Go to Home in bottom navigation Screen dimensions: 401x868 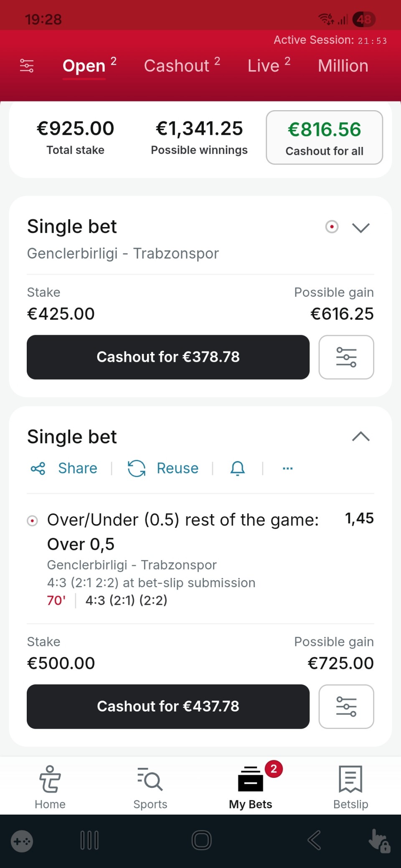click(x=50, y=786)
